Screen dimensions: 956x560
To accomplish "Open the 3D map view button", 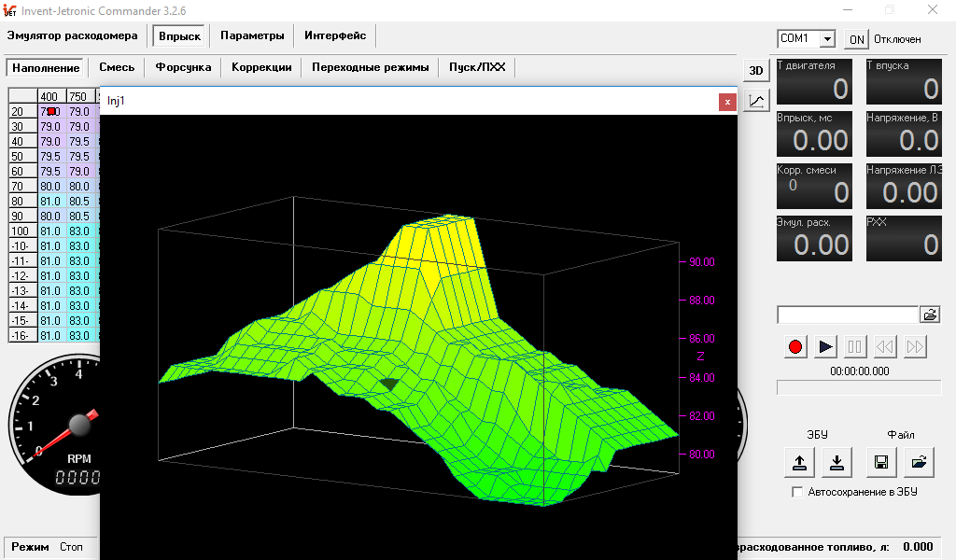I will tap(756, 70).
